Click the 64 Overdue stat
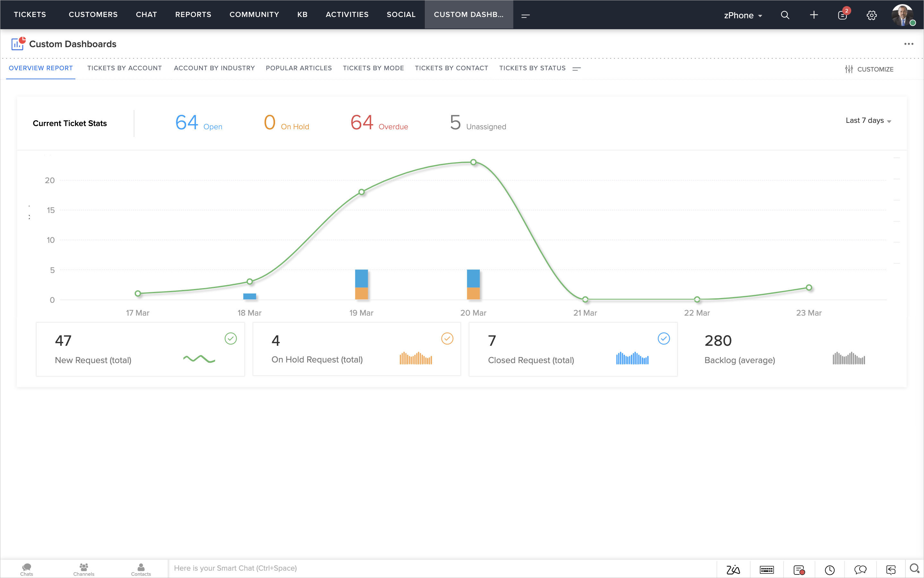The width and height of the screenshot is (924, 578). [x=379, y=123]
